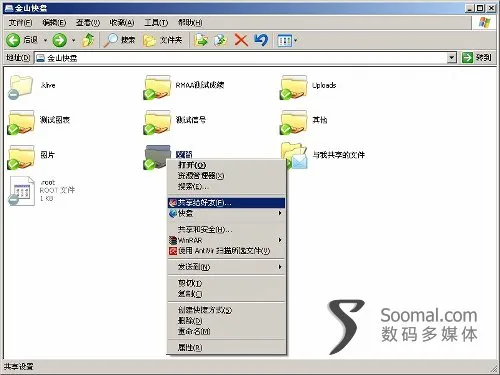500x375 pixels.
Task: Expand the 发送到(N) submenu
Action: click(280, 267)
